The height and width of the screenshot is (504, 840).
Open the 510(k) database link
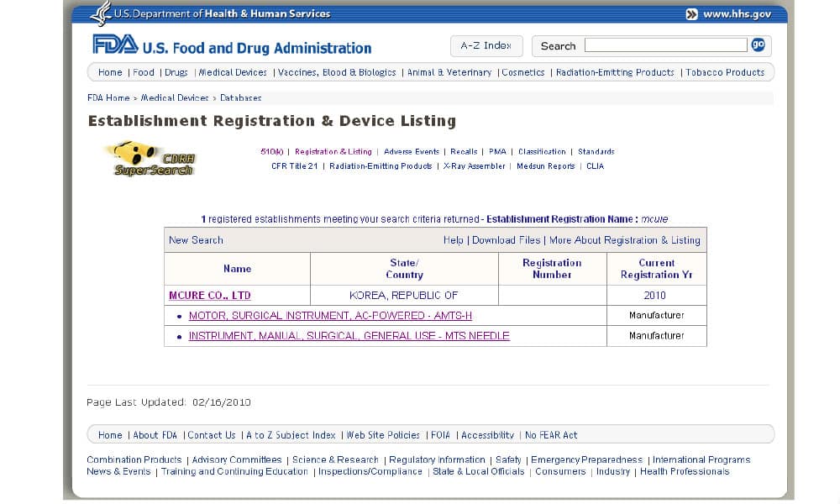(271, 152)
